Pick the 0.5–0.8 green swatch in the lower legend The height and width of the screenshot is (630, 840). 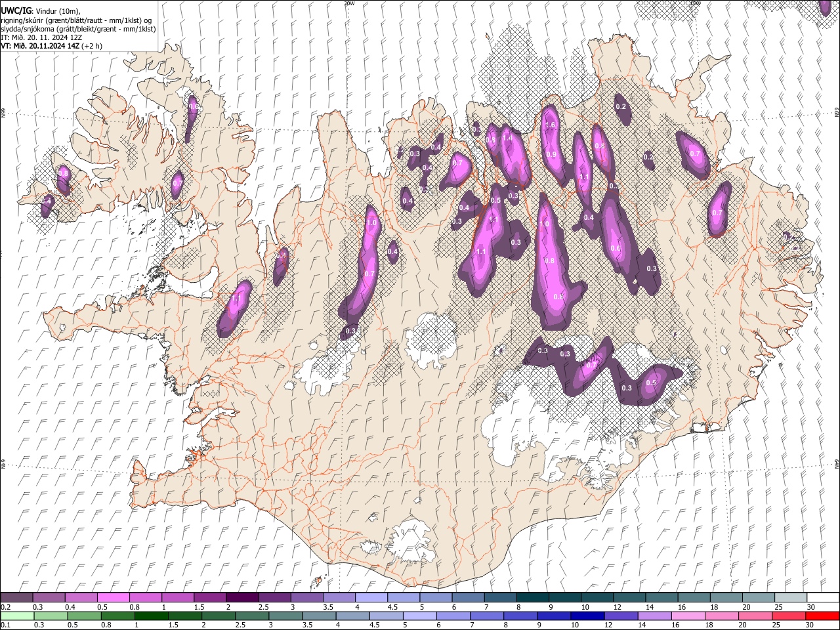point(84,616)
